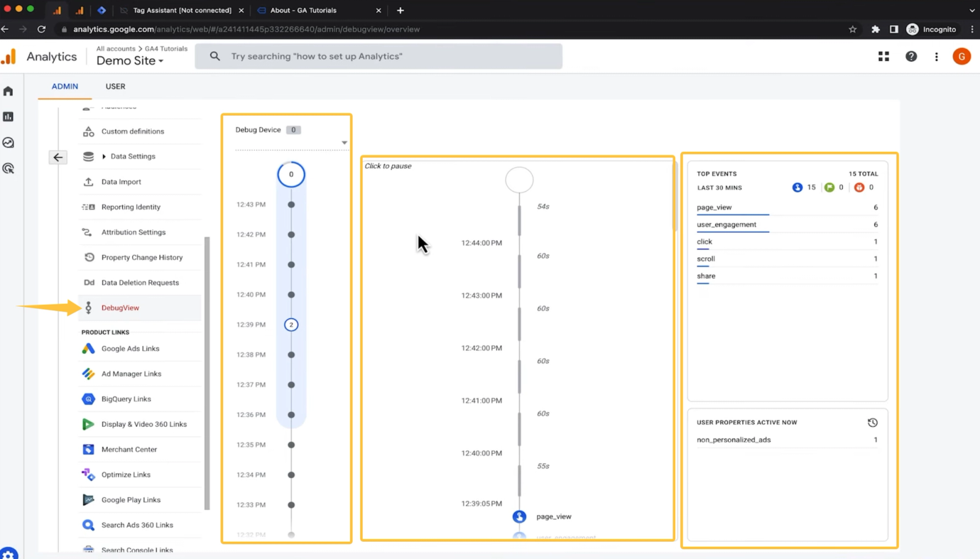Select the 12:36 PM minute marker
The height and width of the screenshot is (559, 980).
[x=291, y=415]
